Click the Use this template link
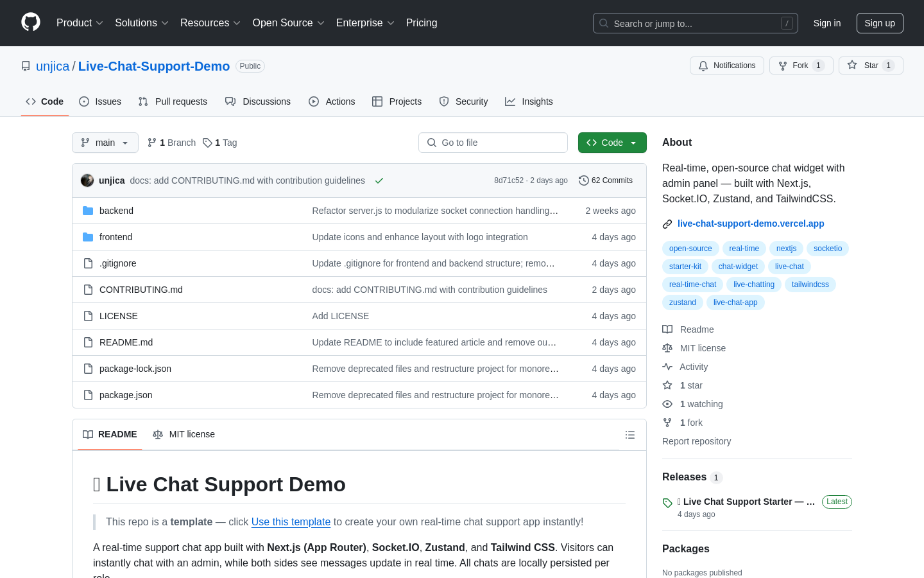 [x=291, y=521]
